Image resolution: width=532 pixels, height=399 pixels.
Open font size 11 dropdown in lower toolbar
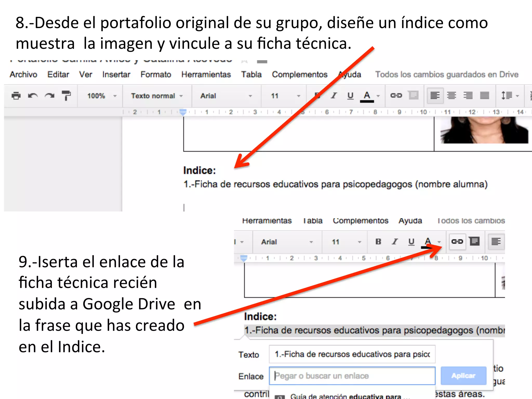coord(347,242)
